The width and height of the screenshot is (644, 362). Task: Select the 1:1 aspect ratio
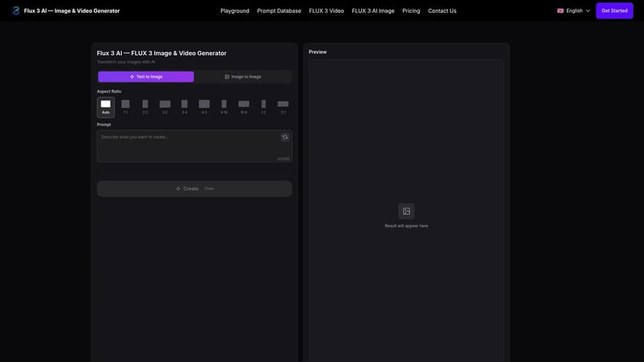tap(125, 107)
